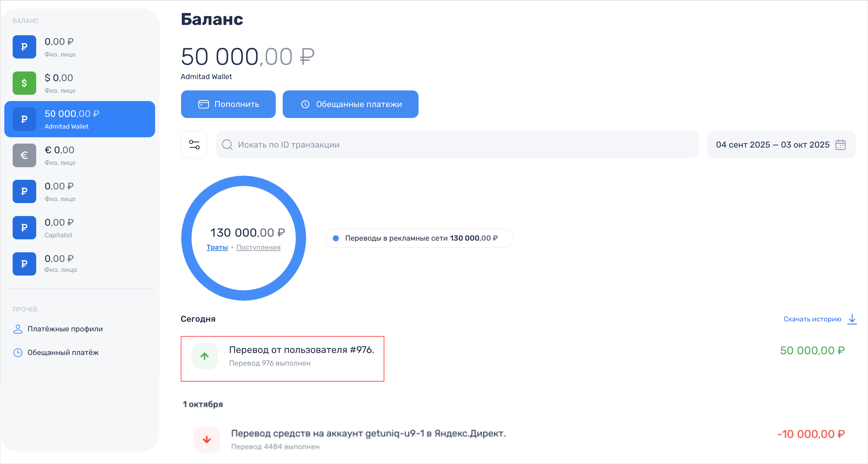Switch chart view to Поступления
Image resolution: width=868 pixels, height=464 pixels.
coord(258,248)
